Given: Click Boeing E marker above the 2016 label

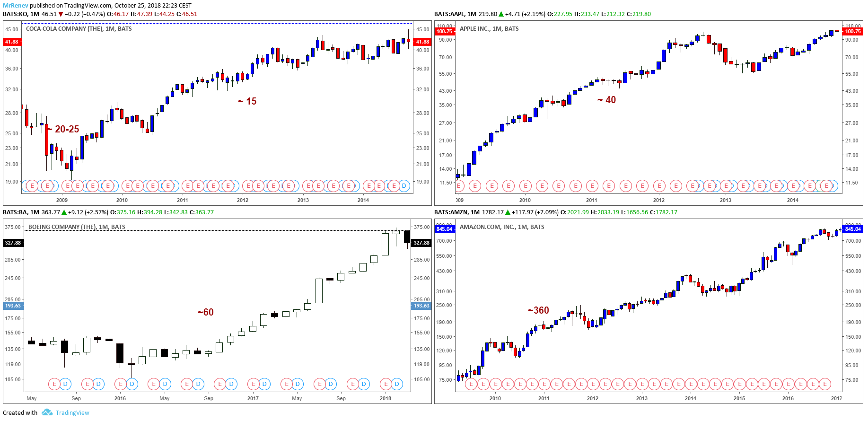Looking at the screenshot, I should (121, 384).
